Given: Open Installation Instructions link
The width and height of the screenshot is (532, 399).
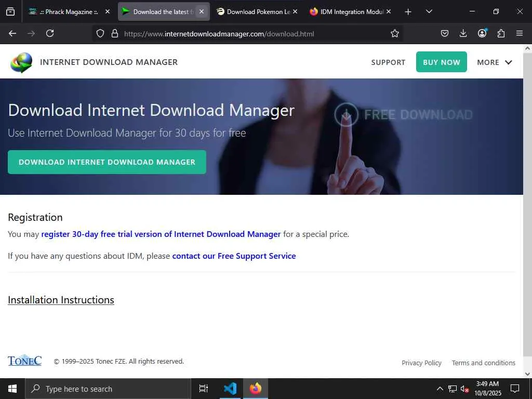Looking at the screenshot, I should pyautogui.click(x=61, y=300).
